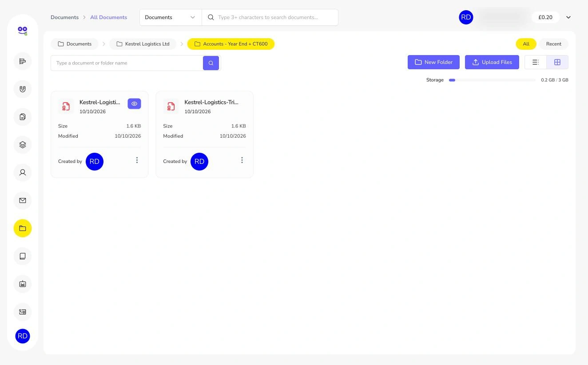The image size is (588, 365).
Task: Expand the account chevron next to £0.20
Action: [x=568, y=17]
